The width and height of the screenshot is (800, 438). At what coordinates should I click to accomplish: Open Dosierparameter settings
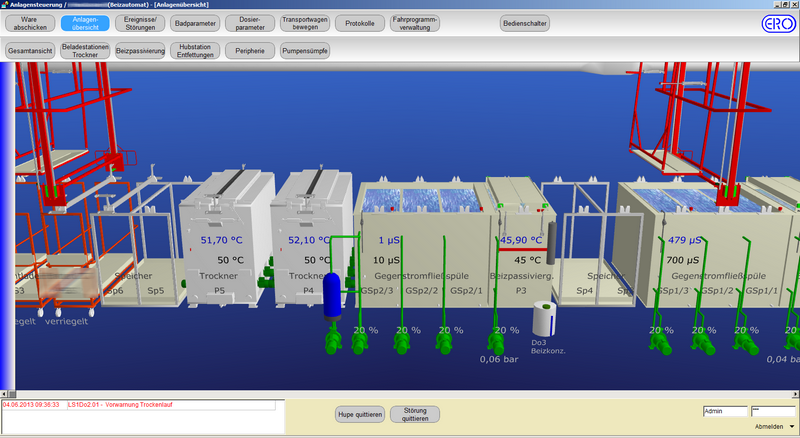(249, 23)
